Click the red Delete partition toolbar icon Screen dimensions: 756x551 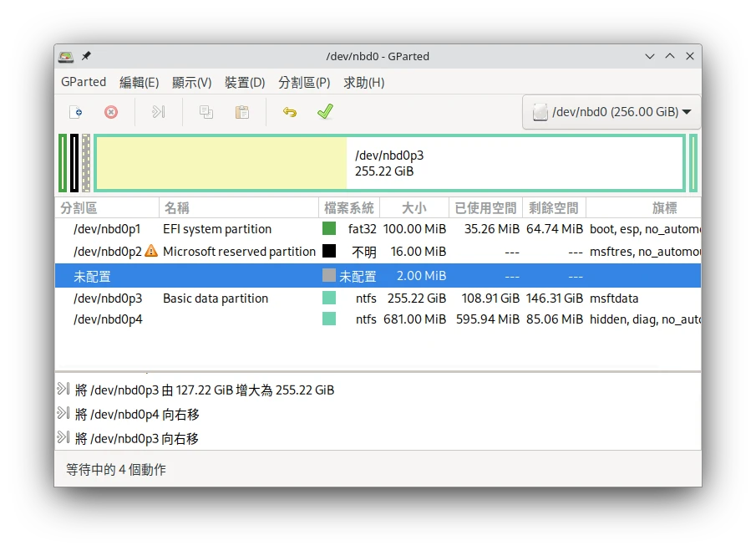(x=111, y=112)
